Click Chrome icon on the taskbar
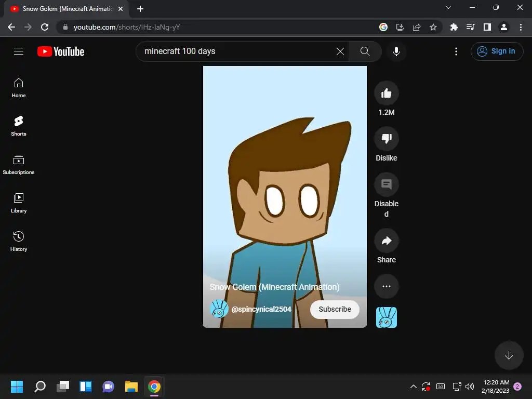 click(154, 387)
